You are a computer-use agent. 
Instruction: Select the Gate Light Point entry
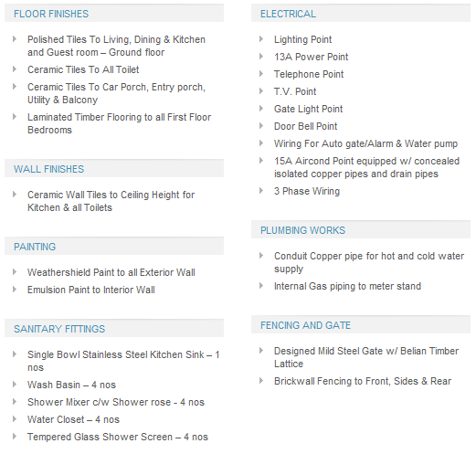[x=308, y=109]
